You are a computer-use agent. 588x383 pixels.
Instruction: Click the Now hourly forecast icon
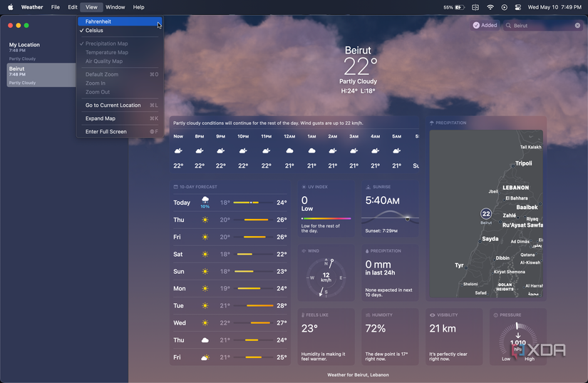pyautogui.click(x=178, y=150)
